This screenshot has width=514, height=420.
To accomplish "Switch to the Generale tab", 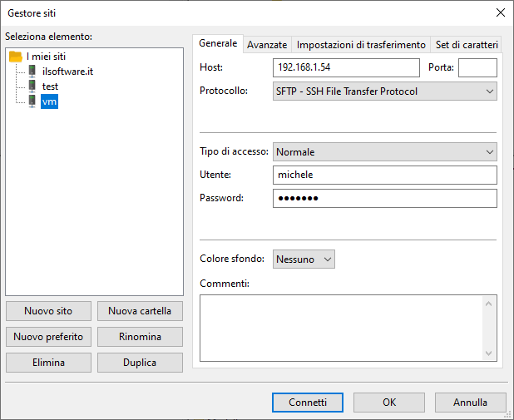I will coord(218,43).
